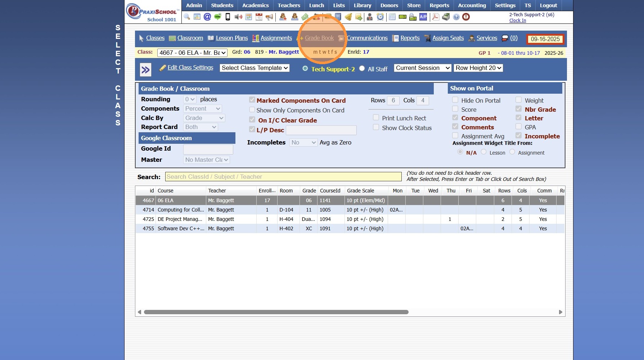Open the Academics menu
This screenshot has width=644, height=360.
point(256,5)
